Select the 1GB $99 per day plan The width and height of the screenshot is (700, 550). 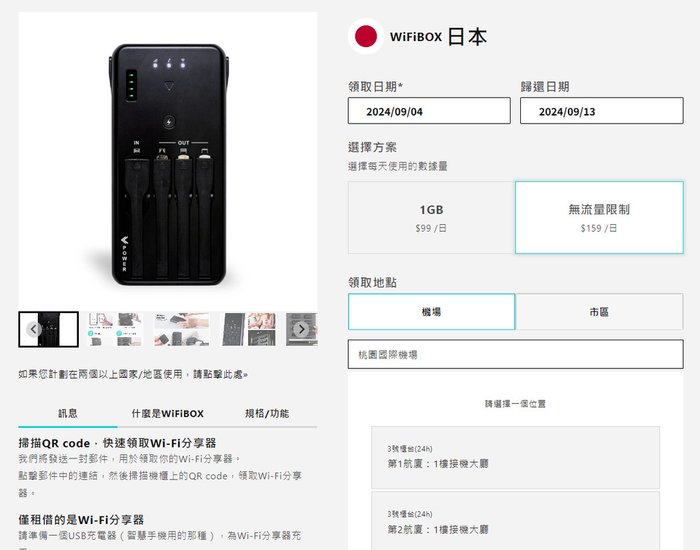tap(431, 218)
